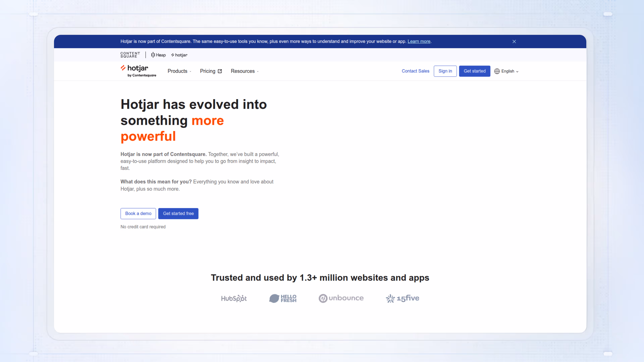Click the Book a demo button
The width and height of the screenshot is (644, 362).
pyautogui.click(x=138, y=213)
